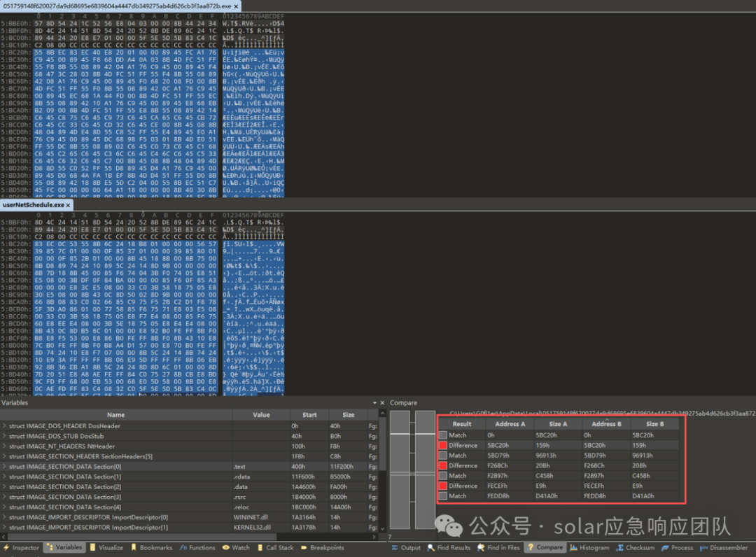This screenshot has height=557, width=756.
Task: Close the Variables panel with the X
Action: click(382, 403)
